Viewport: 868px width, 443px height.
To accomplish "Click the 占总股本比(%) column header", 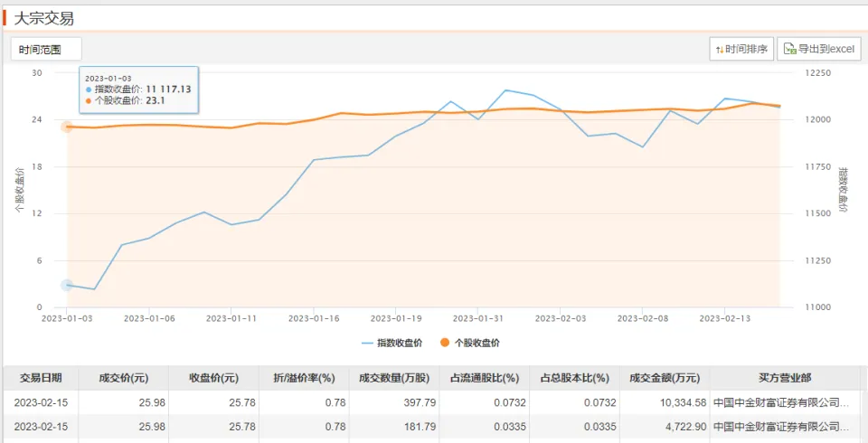I will click(575, 378).
